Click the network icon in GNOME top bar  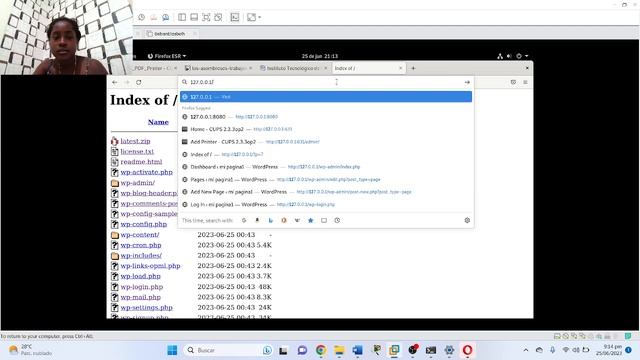coord(500,56)
